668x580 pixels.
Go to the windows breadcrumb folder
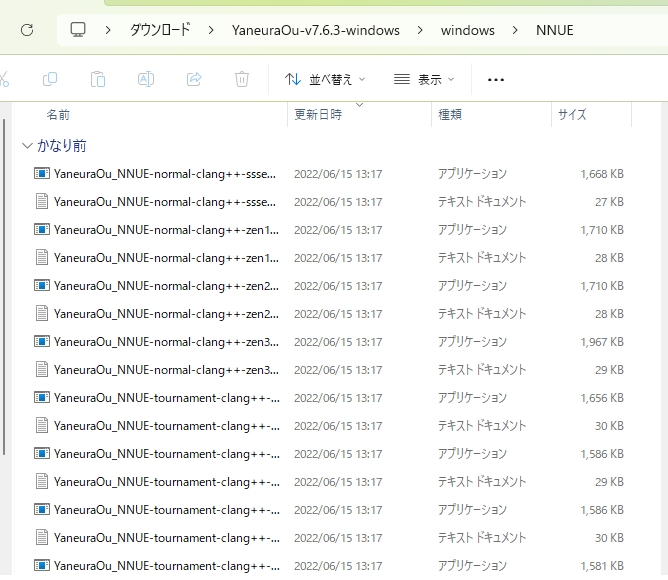tap(468, 30)
